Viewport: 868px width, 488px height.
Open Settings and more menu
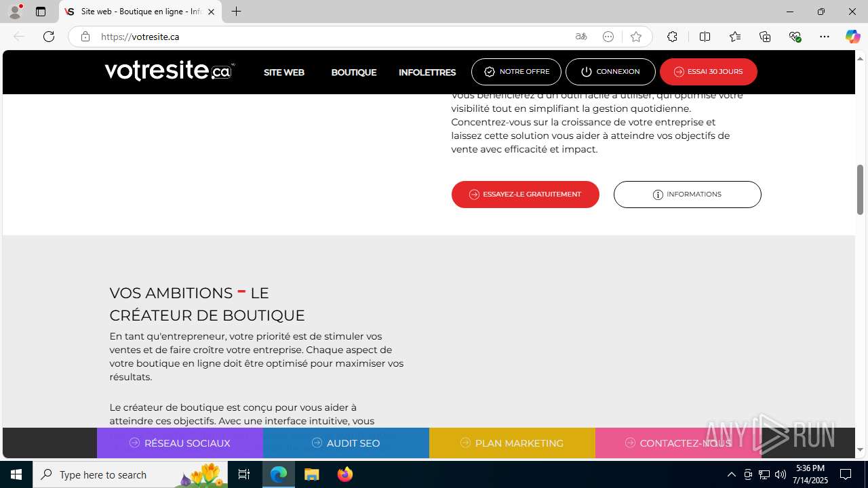coord(825,37)
